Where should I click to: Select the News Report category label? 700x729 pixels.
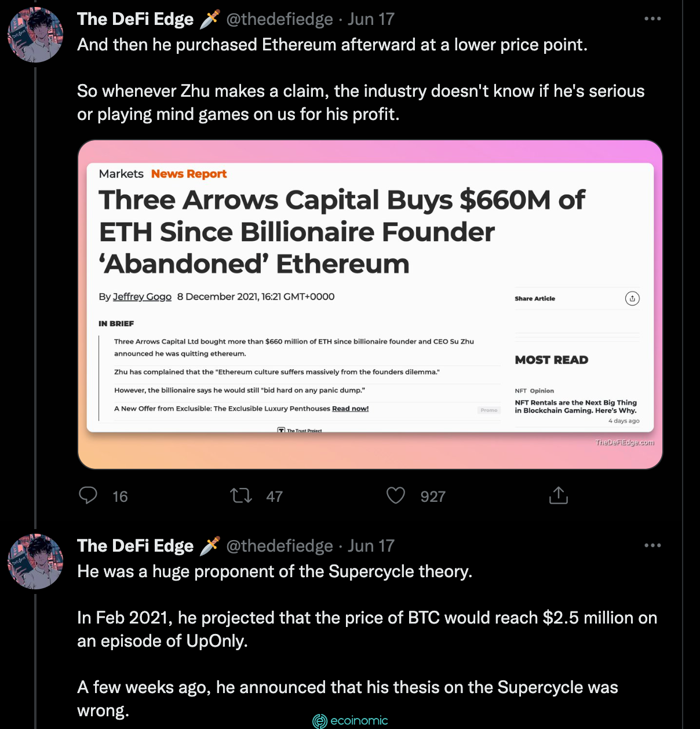(x=189, y=174)
